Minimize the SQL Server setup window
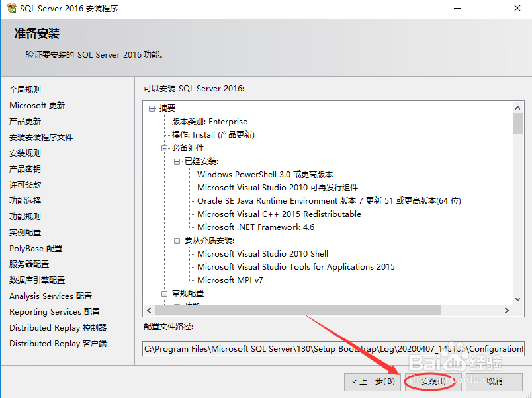 point(457,8)
